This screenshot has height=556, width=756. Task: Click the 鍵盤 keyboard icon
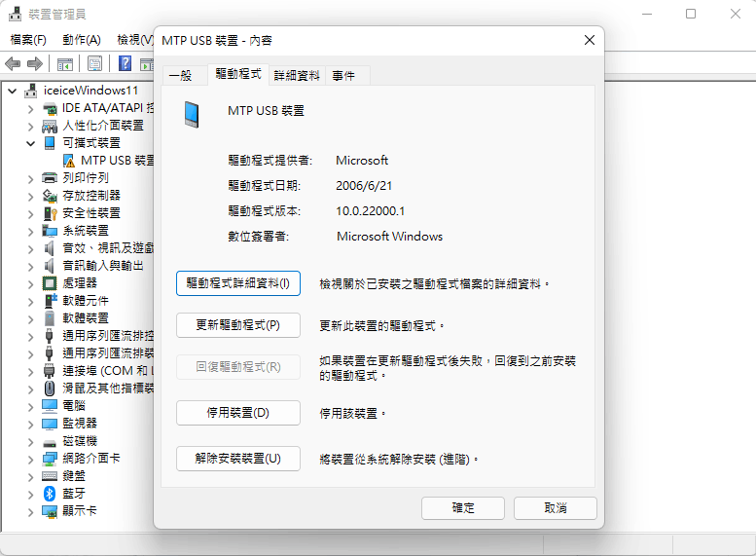pyautogui.click(x=50, y=476)
